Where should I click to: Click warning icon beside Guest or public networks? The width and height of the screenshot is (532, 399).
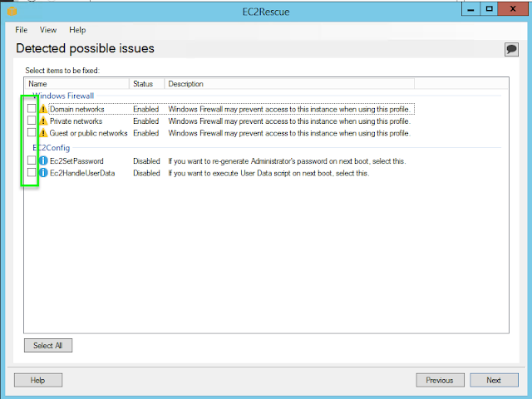tap(43, 133)
